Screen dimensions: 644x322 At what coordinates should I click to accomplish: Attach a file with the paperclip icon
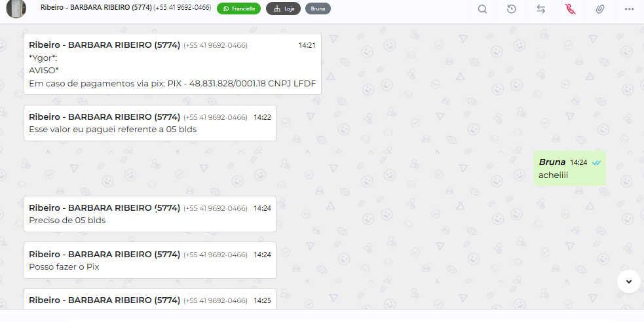click(600, 9)
